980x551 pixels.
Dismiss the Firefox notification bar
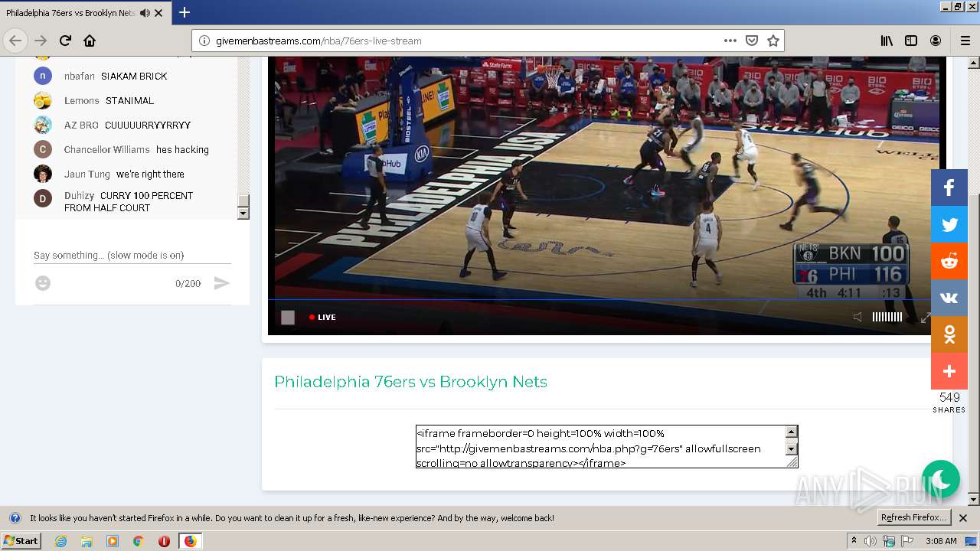963,518
